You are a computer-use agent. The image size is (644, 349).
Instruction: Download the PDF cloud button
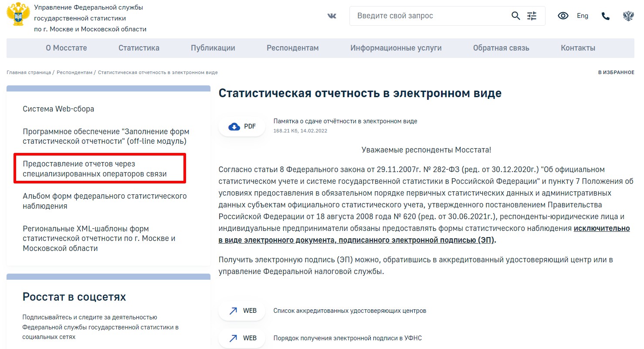tap(242, 127)
